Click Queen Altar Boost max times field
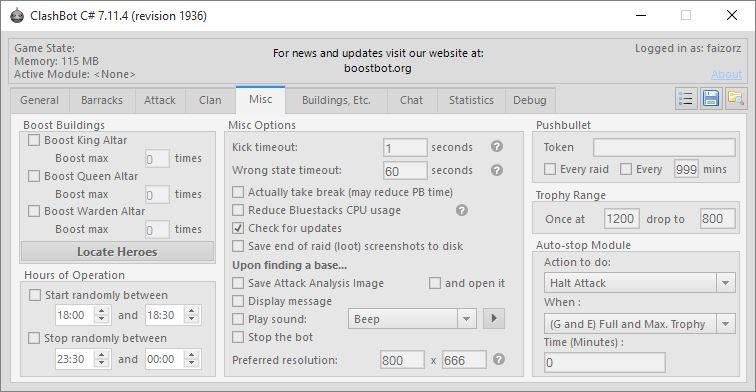Image resolution: width=756 pixels, height=392 pixels. pyautogui.click(x=157, y=194)
